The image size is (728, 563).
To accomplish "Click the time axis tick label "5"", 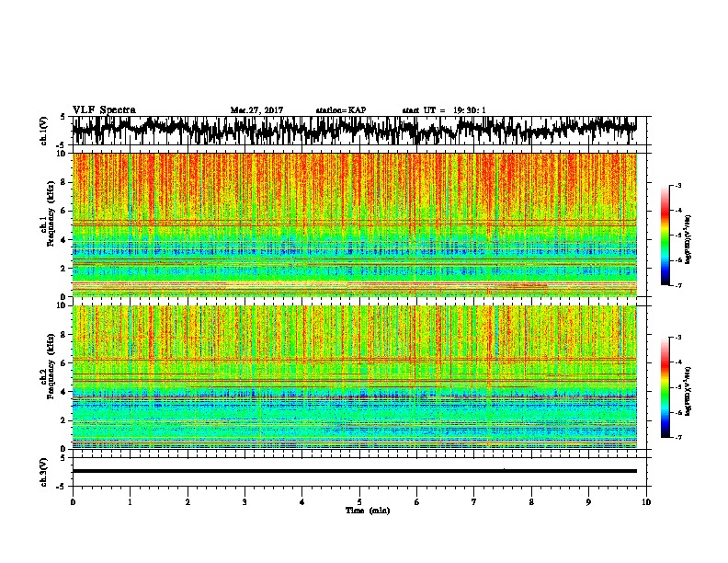I will (359, 502).
